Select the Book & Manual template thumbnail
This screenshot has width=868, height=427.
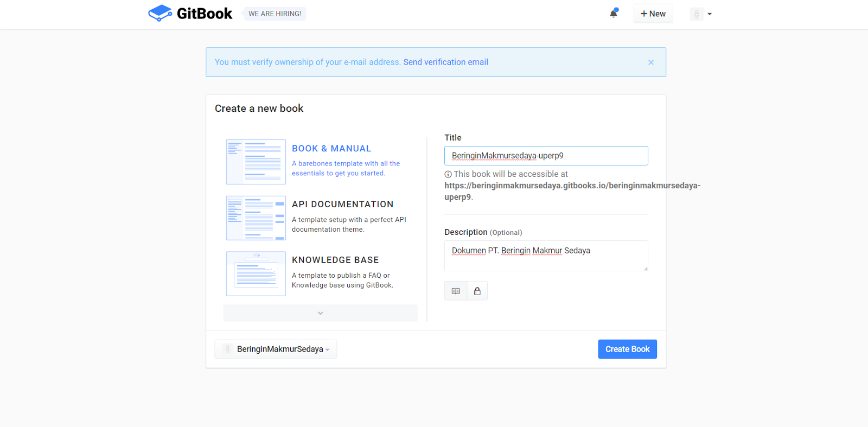click(256, 162)
